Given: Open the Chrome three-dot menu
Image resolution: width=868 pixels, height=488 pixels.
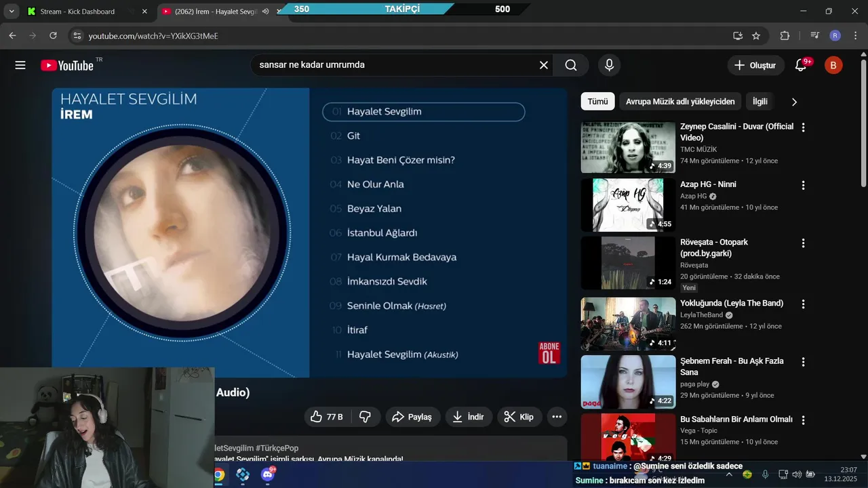Looking at the screenshot, I should [854, 35].
